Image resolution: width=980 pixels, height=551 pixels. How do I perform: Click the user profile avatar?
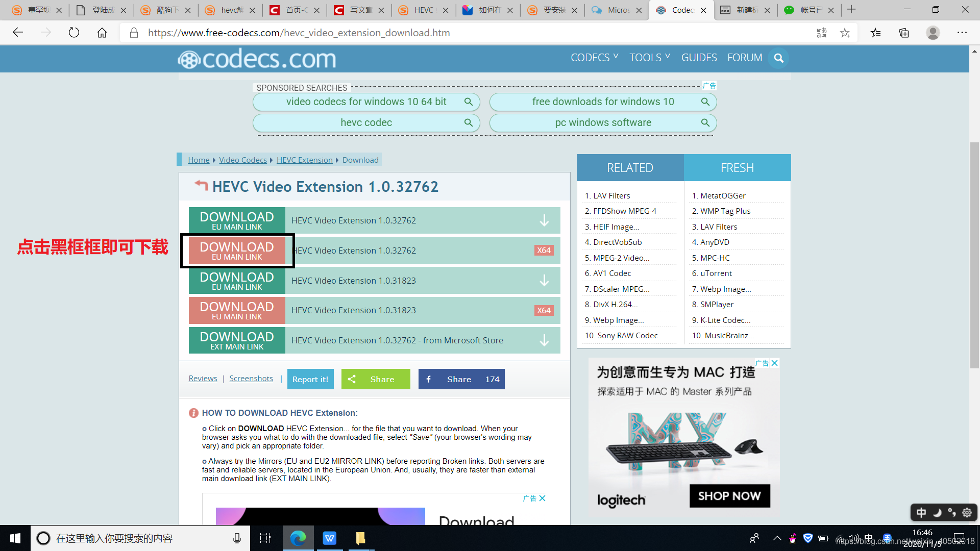[933, 33]
